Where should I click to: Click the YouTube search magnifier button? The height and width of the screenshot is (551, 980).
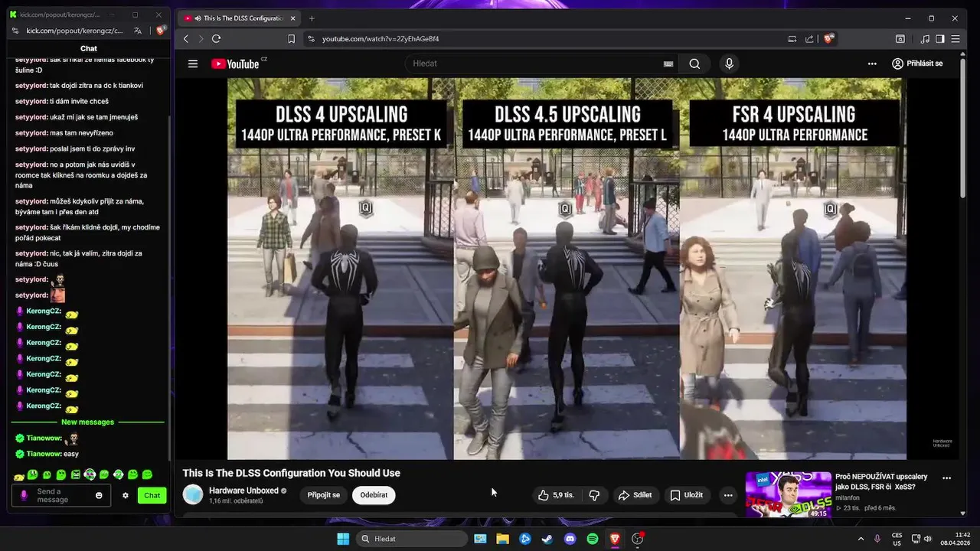coord(694,64)
